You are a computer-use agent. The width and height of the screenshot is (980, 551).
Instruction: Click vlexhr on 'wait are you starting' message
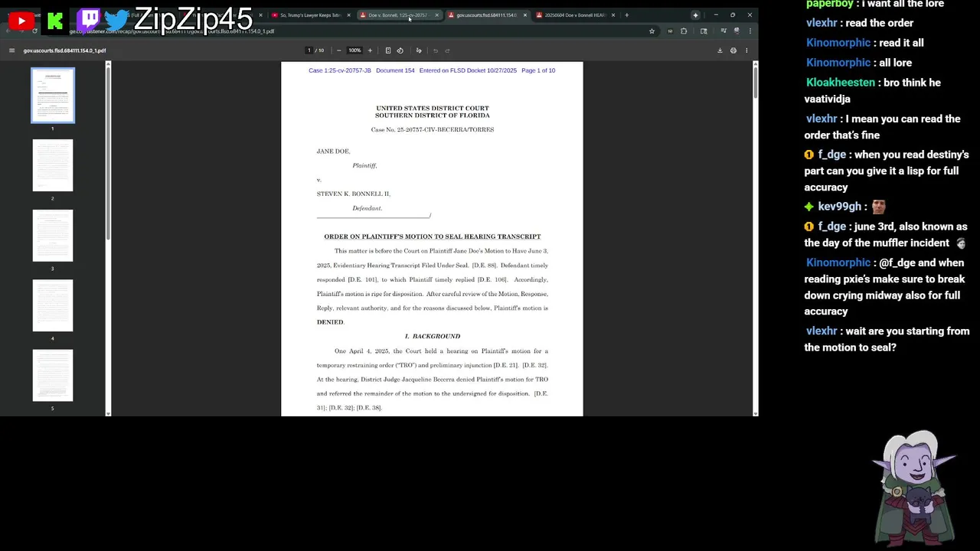(821, 331)
